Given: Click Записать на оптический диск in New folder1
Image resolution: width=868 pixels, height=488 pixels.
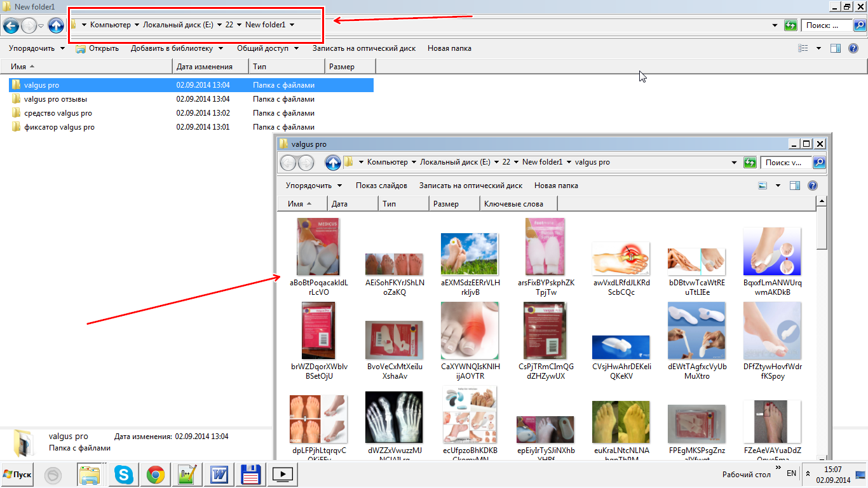Looking at the screenshot, I should tap(364, 48).
